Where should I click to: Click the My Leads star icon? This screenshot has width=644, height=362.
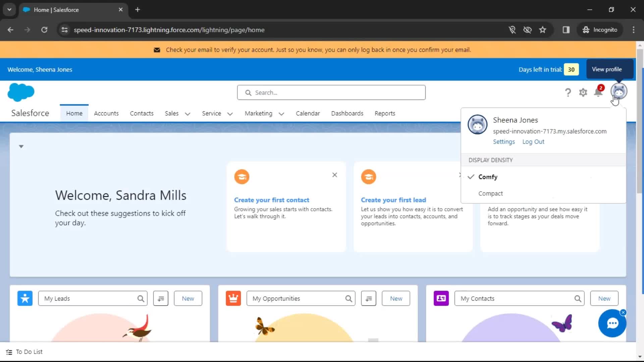tap(25, 298)
